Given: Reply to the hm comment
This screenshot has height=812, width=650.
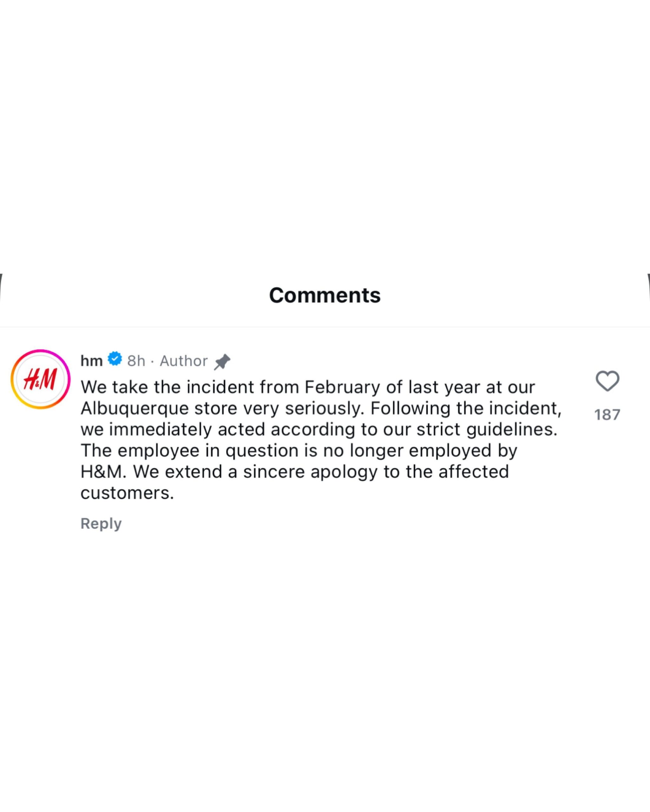Looking at the screenshot, I should [x=101, y=523].
